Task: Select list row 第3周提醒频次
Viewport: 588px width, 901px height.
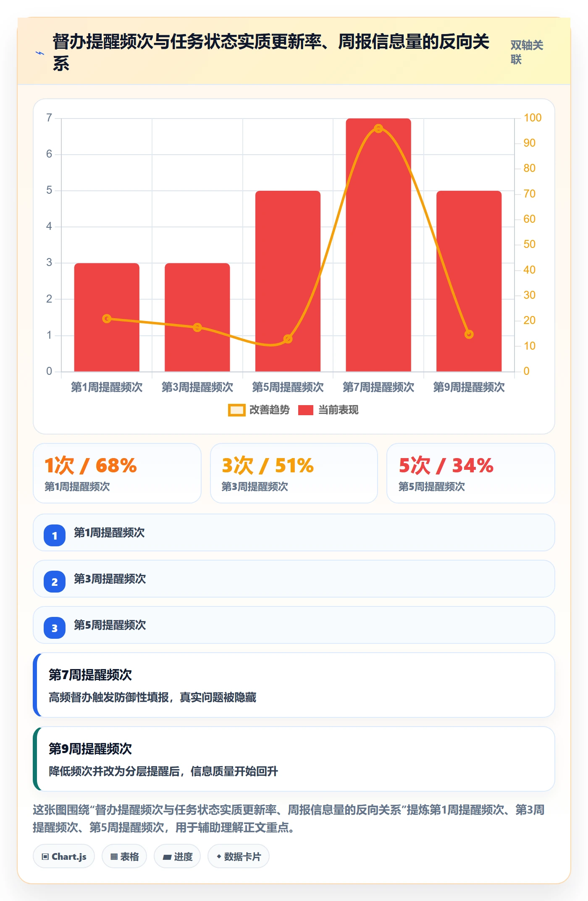Action: [x=294, y=579]
